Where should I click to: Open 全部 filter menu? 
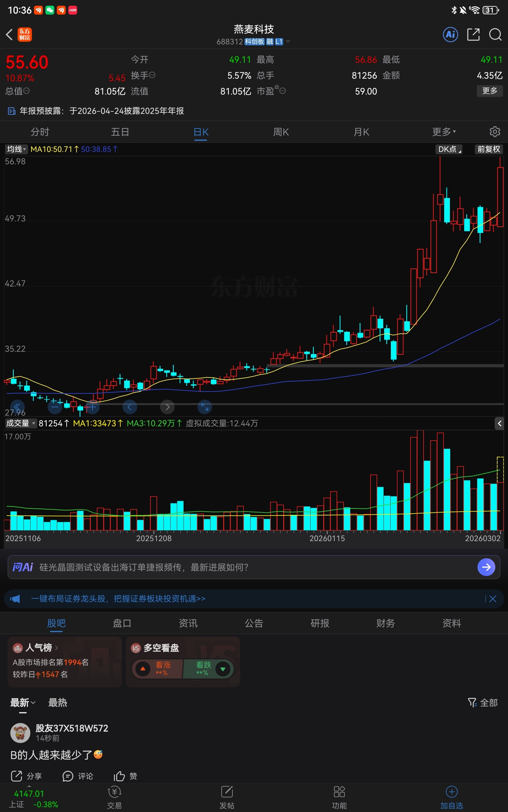[483, 702]
